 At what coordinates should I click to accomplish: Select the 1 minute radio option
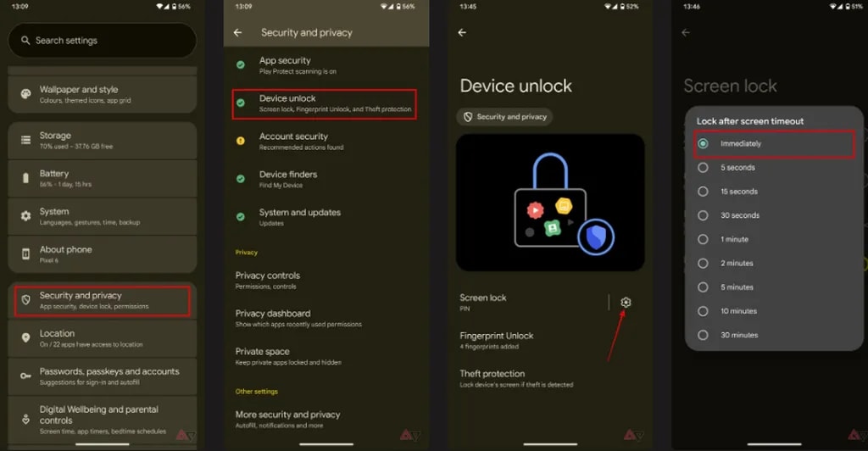pyautogui.click(x=703, y=240)
